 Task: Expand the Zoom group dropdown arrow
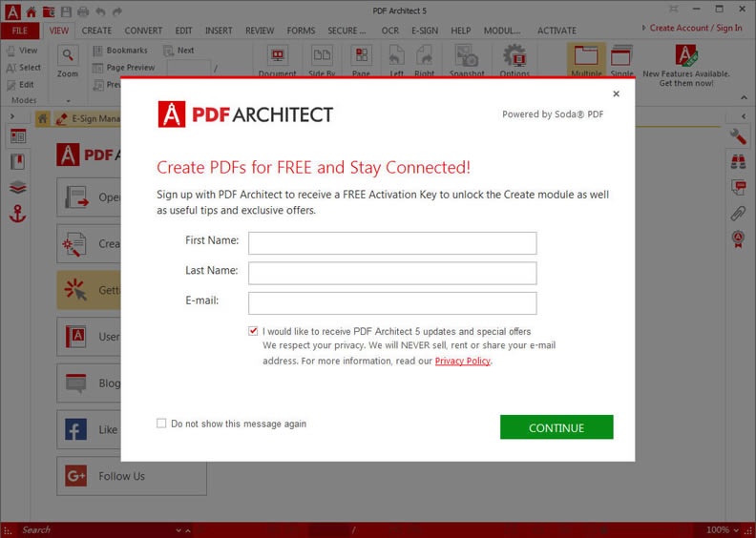tap(68, 101)
